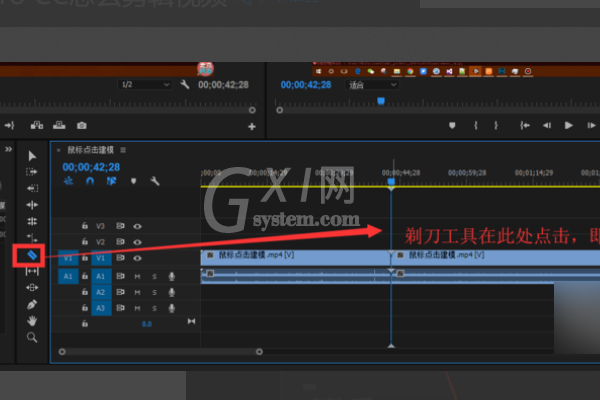The height and width of the screenshot is (400, 600).
Task: Enable voice-over record on A1
Action: (172, 276)
